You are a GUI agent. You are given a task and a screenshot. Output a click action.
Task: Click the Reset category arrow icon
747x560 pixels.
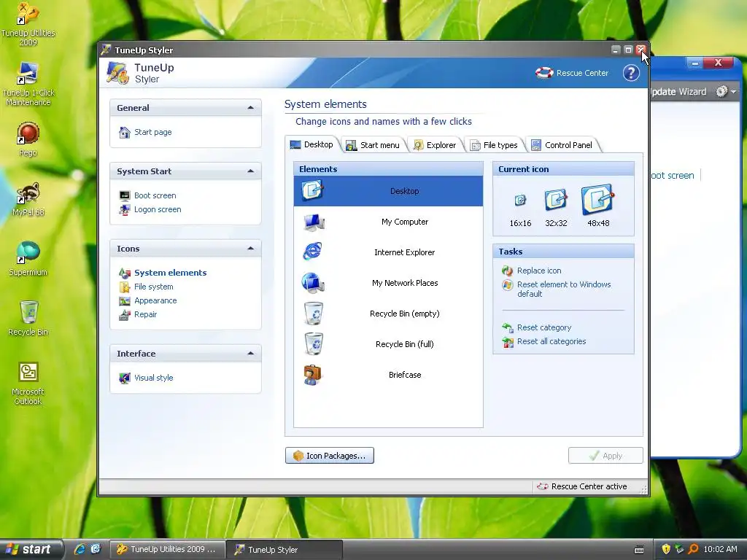coord(508,327)
